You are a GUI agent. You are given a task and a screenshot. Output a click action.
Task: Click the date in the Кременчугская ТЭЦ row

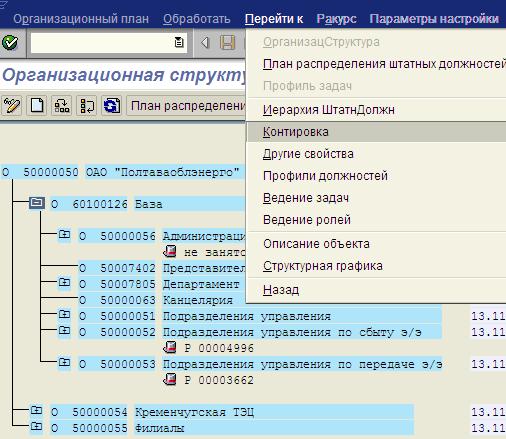tap(488, 412)
